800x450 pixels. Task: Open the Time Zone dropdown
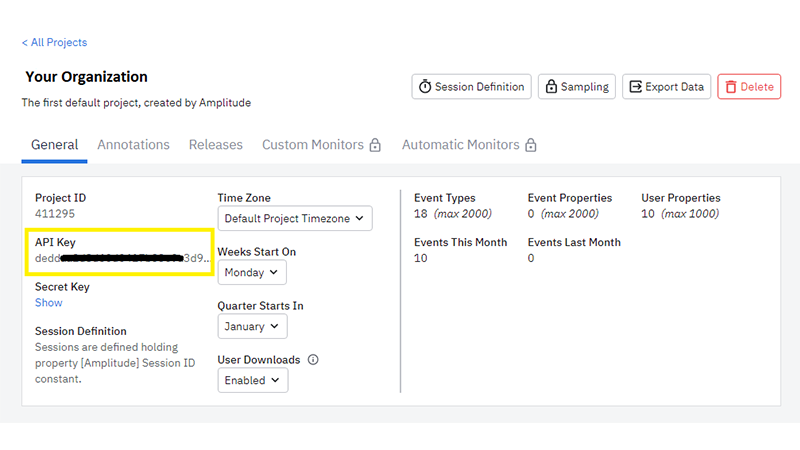point(294,218)
